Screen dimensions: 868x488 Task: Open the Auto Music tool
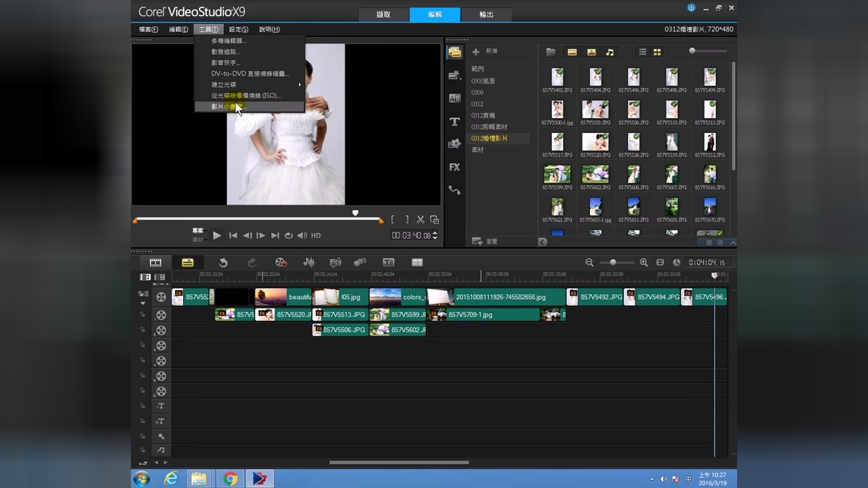pyautogui.click(x=335, y=262)
